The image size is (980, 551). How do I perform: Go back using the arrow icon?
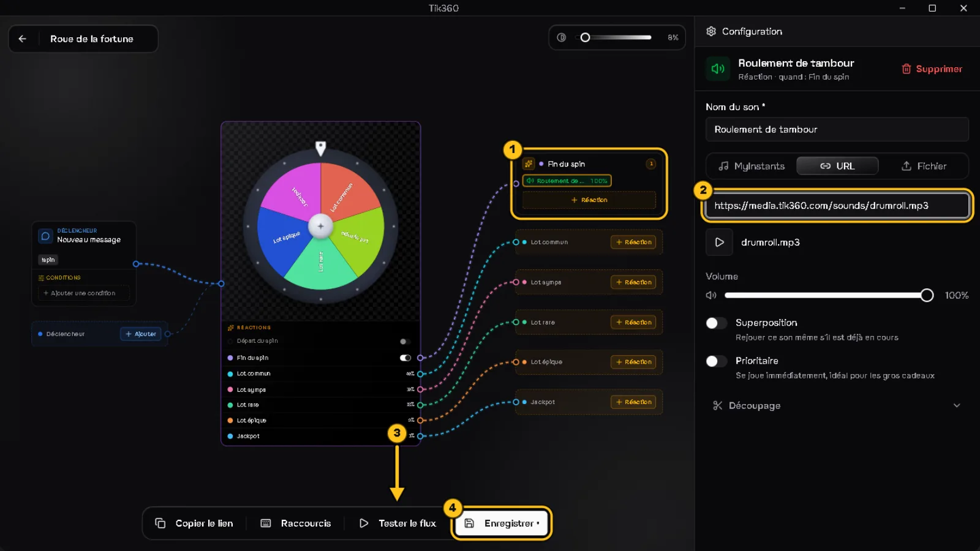(x=23, y=39)
